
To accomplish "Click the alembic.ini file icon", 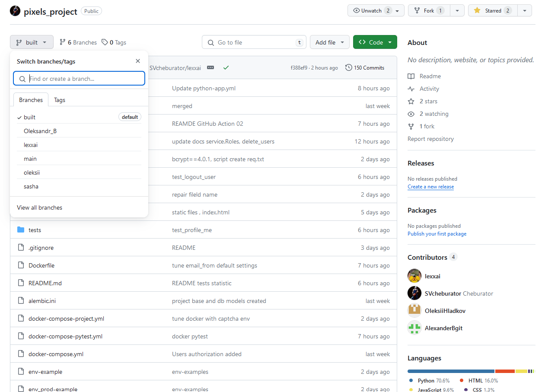I will pyautogui.click(x=21, y=301).
